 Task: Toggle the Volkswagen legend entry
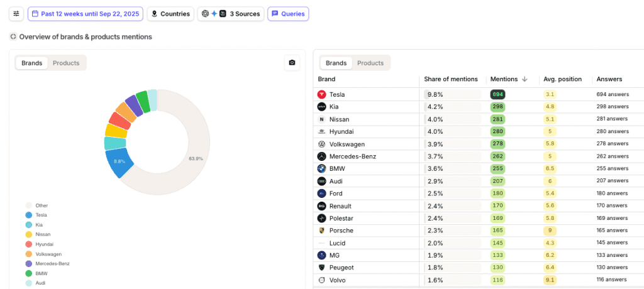point(43,254)
